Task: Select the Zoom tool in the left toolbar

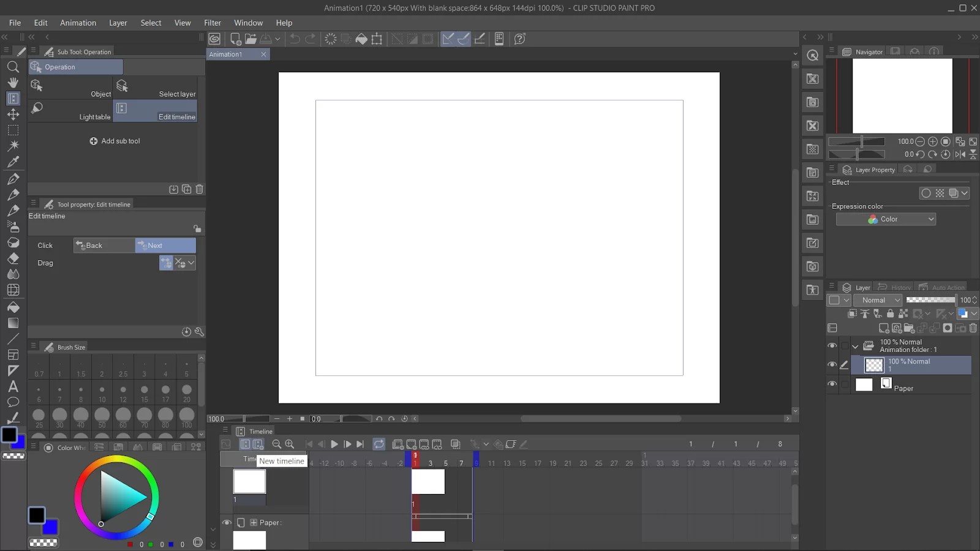Action: pyautogui.click(x=13, y=67)
